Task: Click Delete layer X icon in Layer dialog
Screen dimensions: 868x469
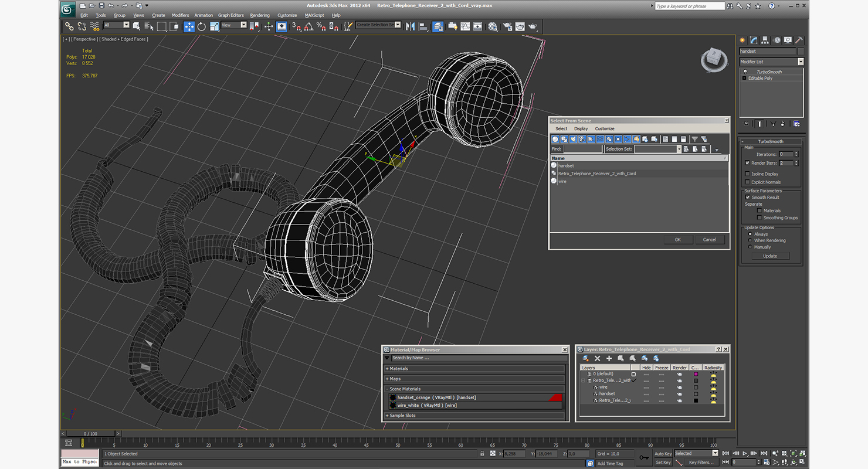Action: pyautogui.click(x=597, y=358)
